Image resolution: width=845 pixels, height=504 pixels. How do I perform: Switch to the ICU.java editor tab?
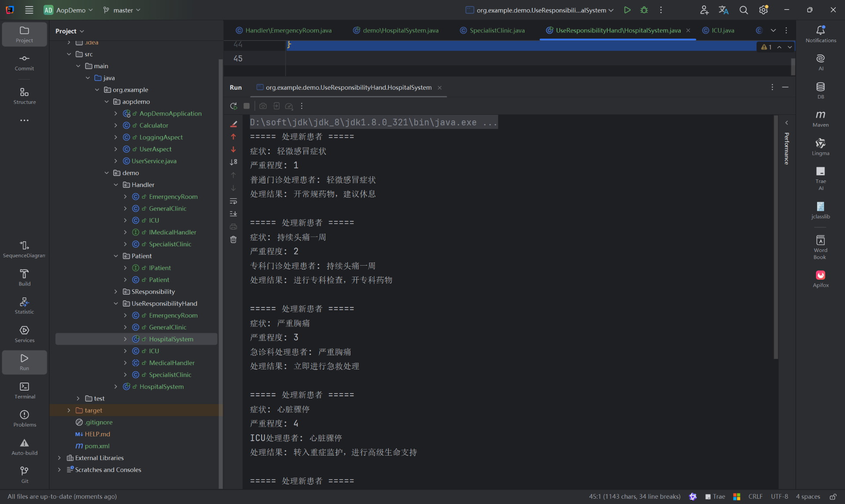[x=722, y=30]
